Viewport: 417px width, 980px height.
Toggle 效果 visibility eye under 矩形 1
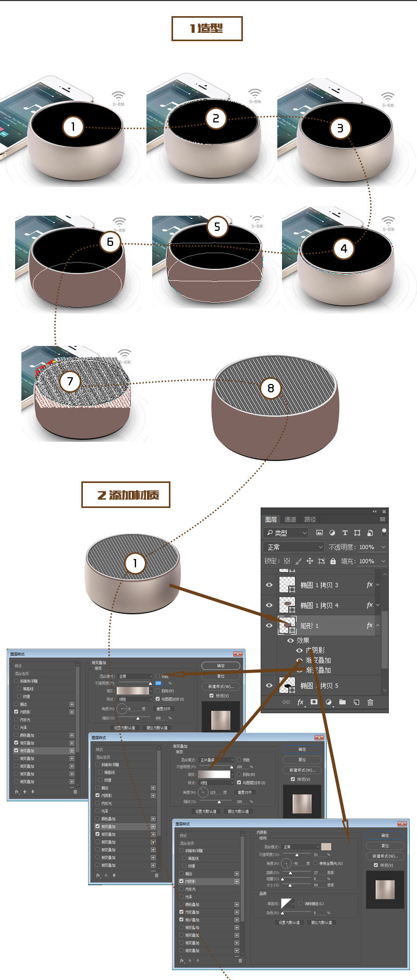tap(290, 640)
